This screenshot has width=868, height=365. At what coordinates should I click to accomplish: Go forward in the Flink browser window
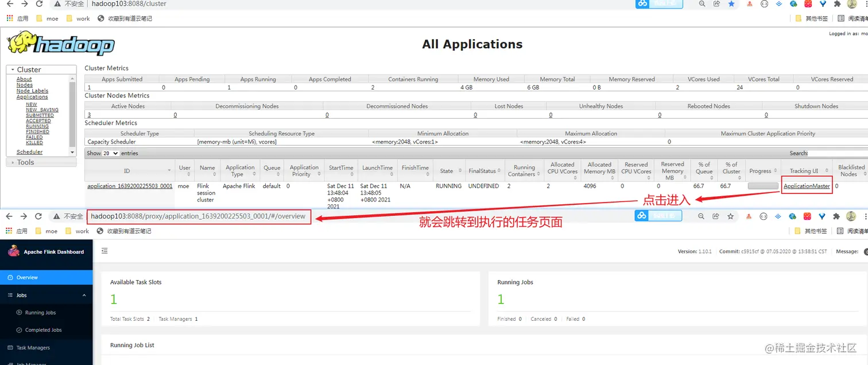pos(24,216)
